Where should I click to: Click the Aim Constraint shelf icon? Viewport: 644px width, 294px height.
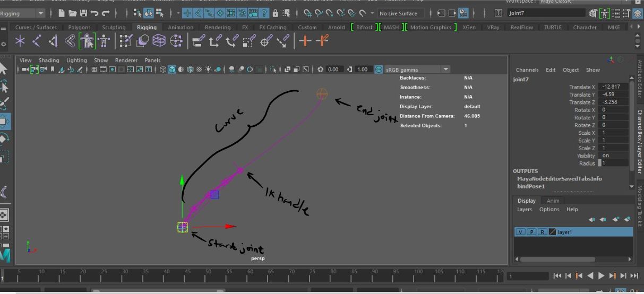(x=266, y=40)
